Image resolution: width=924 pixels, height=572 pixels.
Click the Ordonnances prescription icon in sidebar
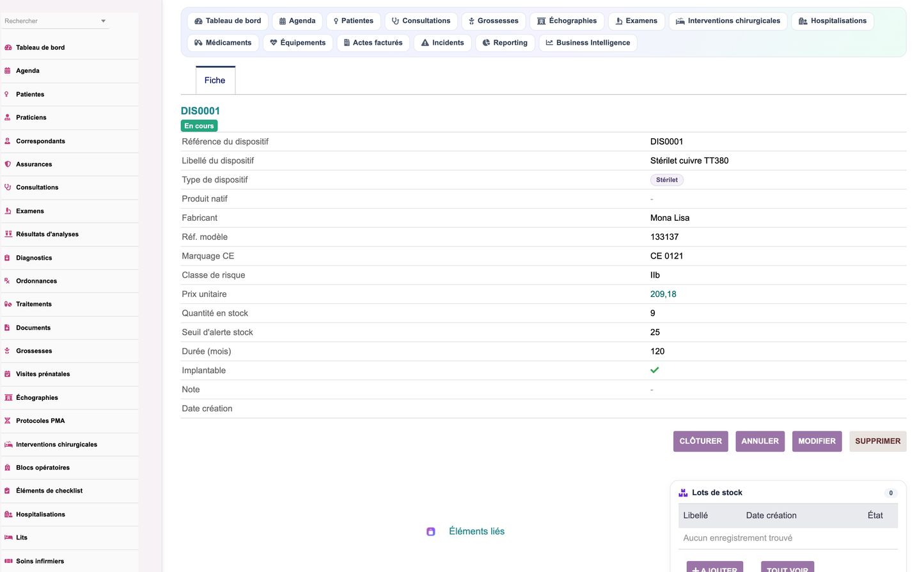pyautogui.click(x=8, y=281)
